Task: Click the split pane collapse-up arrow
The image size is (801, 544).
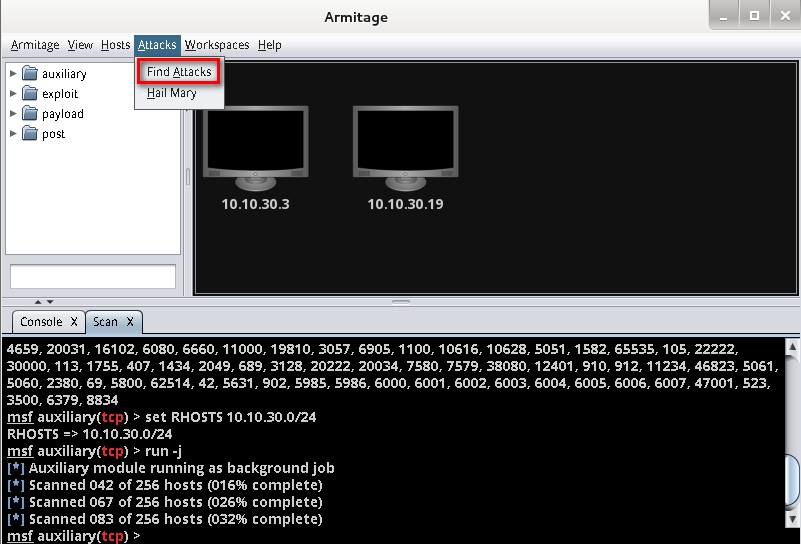Action: tap(38, 302)
